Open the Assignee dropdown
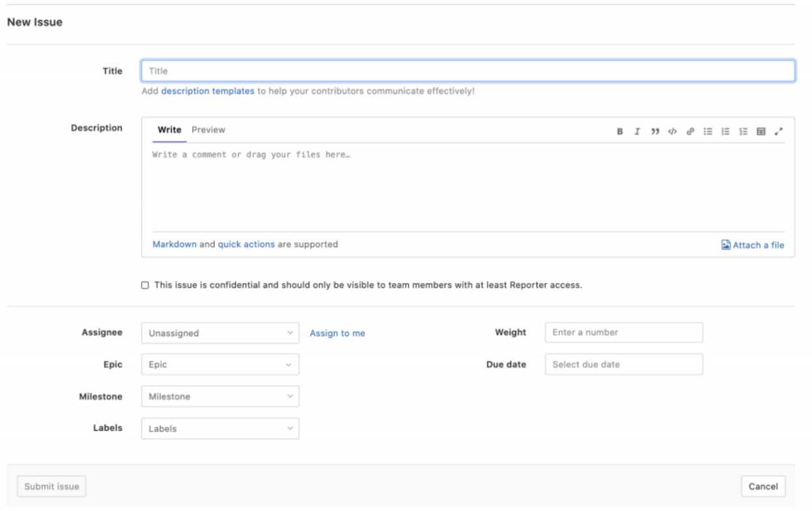Screen dimensions: 812x511 [220, 333]
